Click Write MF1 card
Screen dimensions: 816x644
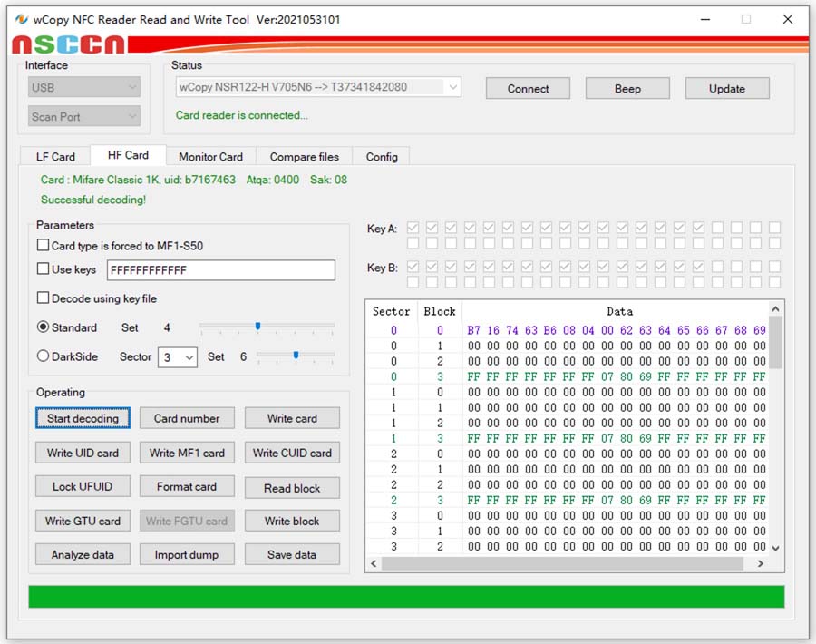(x=187, y=453)
